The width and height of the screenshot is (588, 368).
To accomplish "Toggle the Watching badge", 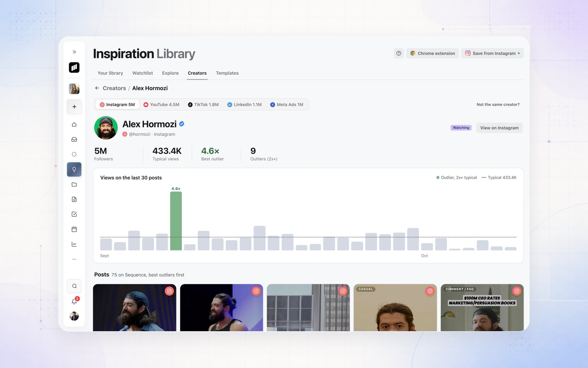I will 461,128.
